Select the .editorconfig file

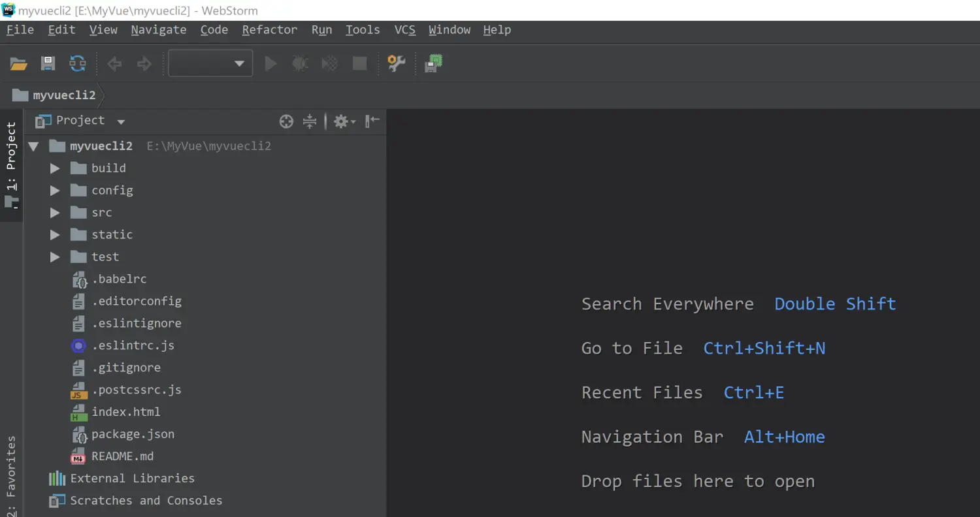pyautogui.click(x=137, y=301)
